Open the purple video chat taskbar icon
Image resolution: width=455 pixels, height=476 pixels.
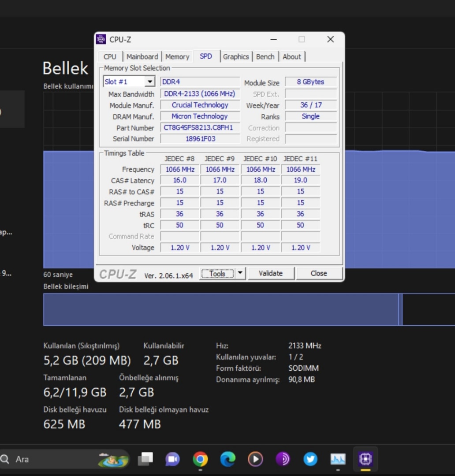172,459
